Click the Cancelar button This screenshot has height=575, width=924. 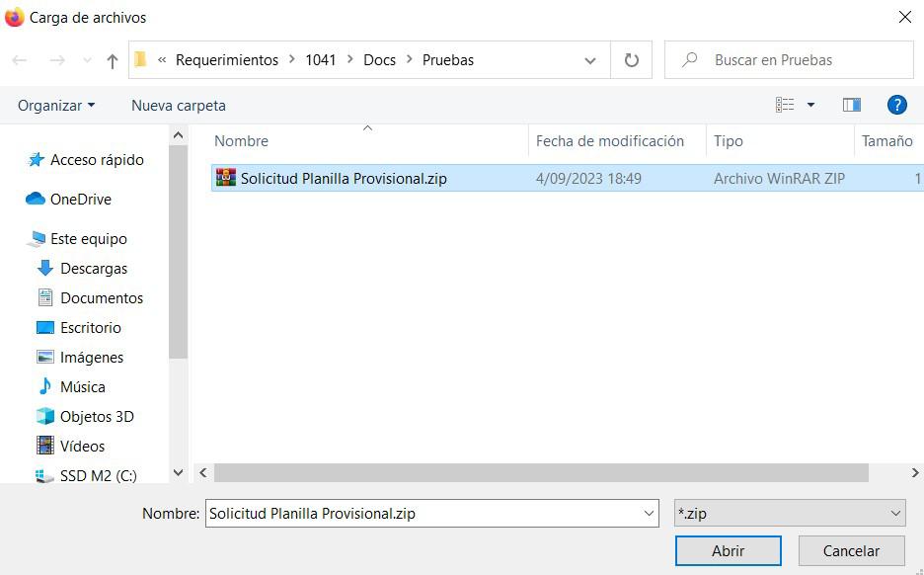pyautogui.click(x=851, y=551)
